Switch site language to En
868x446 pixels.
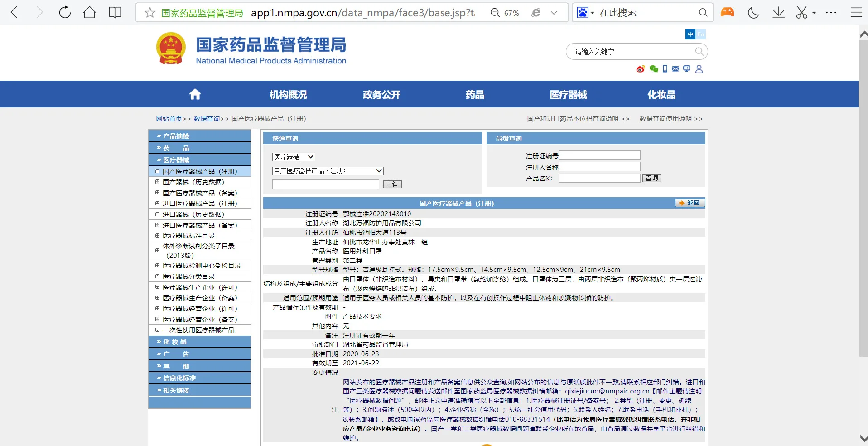[x=700, y=34]
